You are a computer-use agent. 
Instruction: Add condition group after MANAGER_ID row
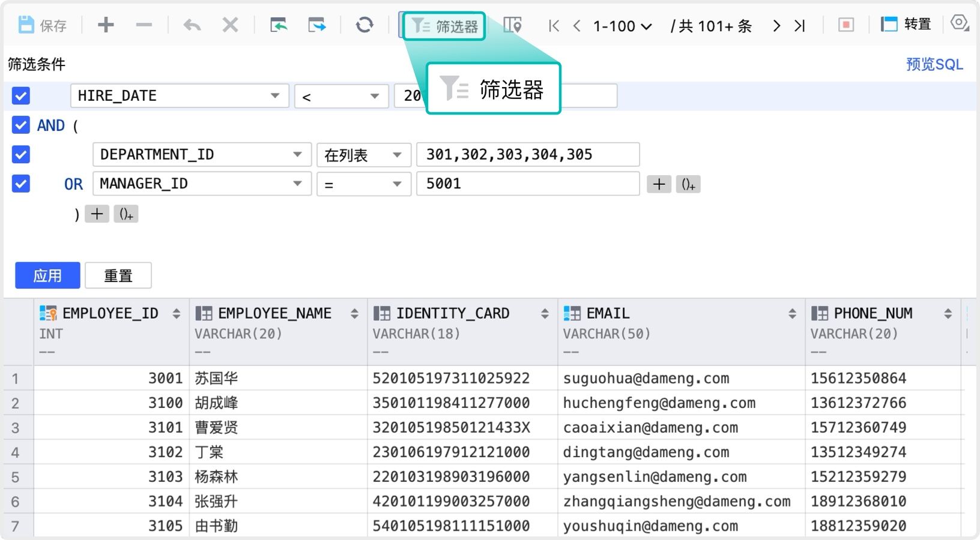tap(688, 184)
